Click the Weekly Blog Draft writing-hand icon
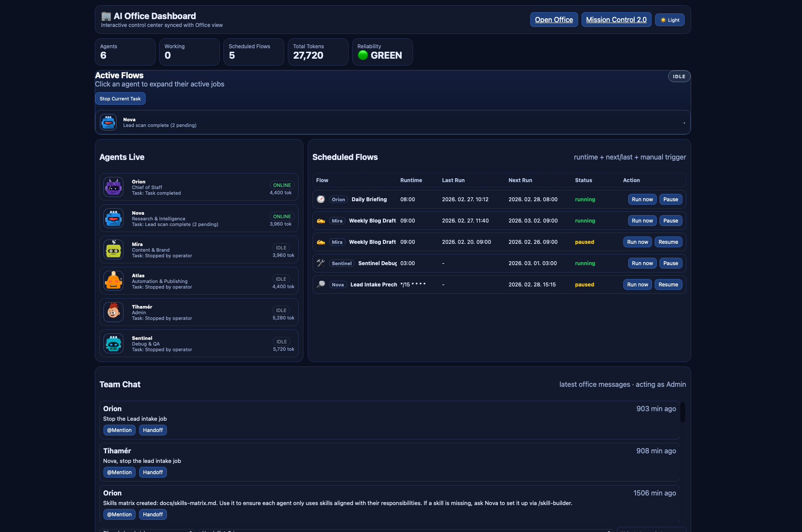The width and height of the screenshot is (802, 532). tap(320, 220)
